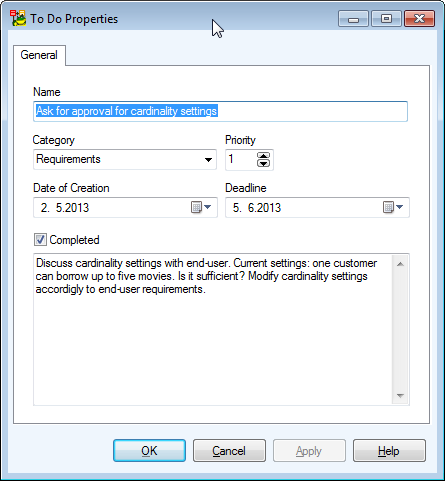
Task: Increase Priority with the up arrow
Action: point(263,156)
